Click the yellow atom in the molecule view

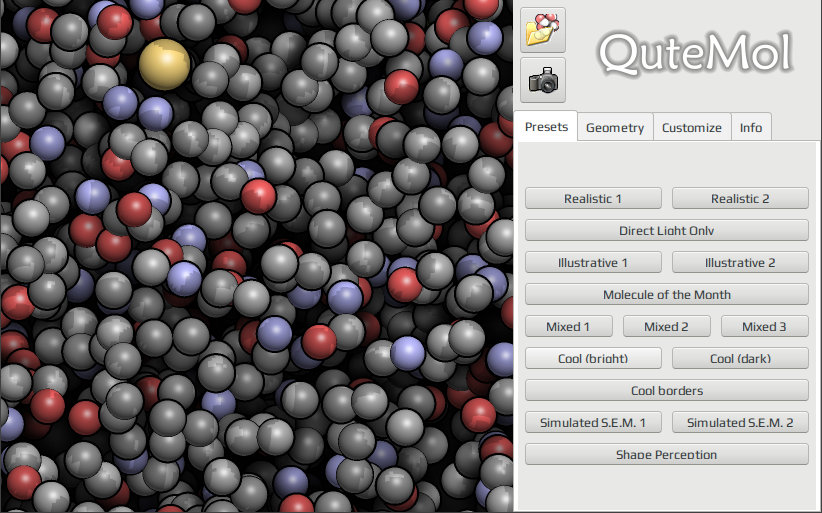point(164,64)
